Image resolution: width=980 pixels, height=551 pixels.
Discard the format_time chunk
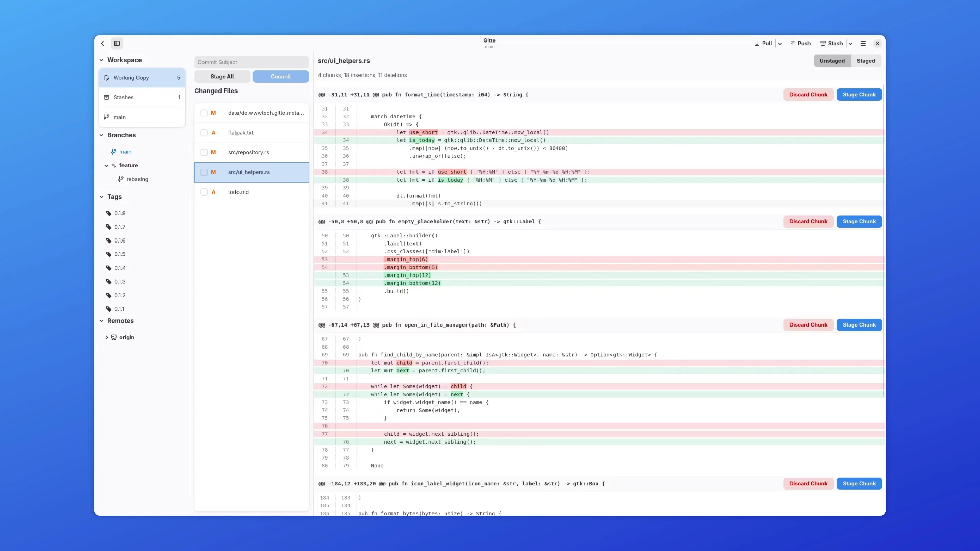pyautogui.click(x=808, y=95)
